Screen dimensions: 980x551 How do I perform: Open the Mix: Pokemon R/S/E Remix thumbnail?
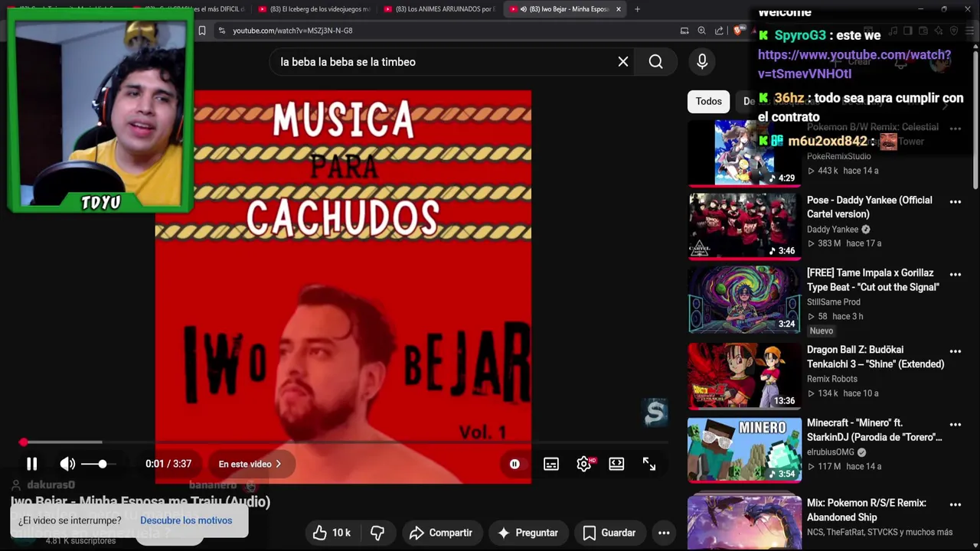click(x=744, y=523)
